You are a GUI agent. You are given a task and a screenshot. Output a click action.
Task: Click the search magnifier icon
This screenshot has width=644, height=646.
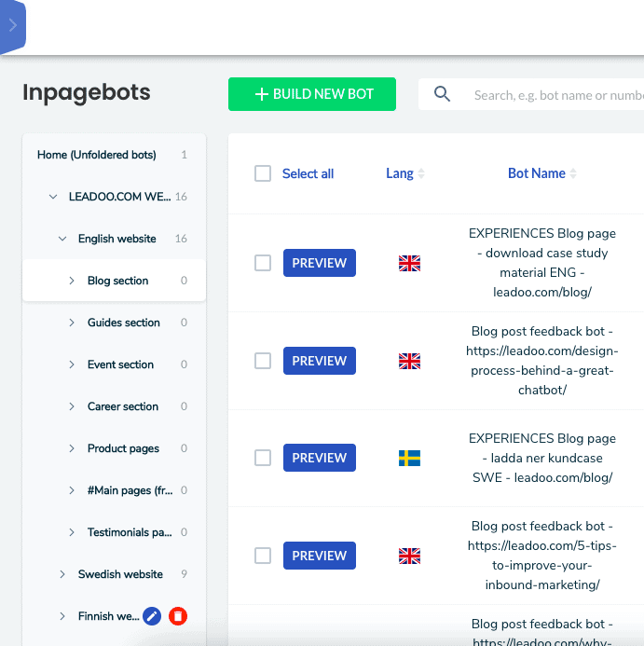tap(442, 94)
